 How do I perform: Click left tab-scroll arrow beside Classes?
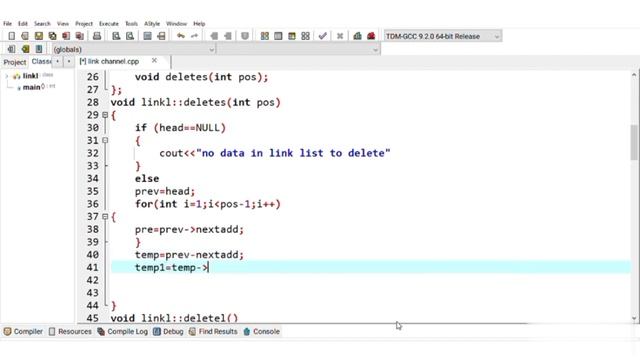(x=58, y=61)
